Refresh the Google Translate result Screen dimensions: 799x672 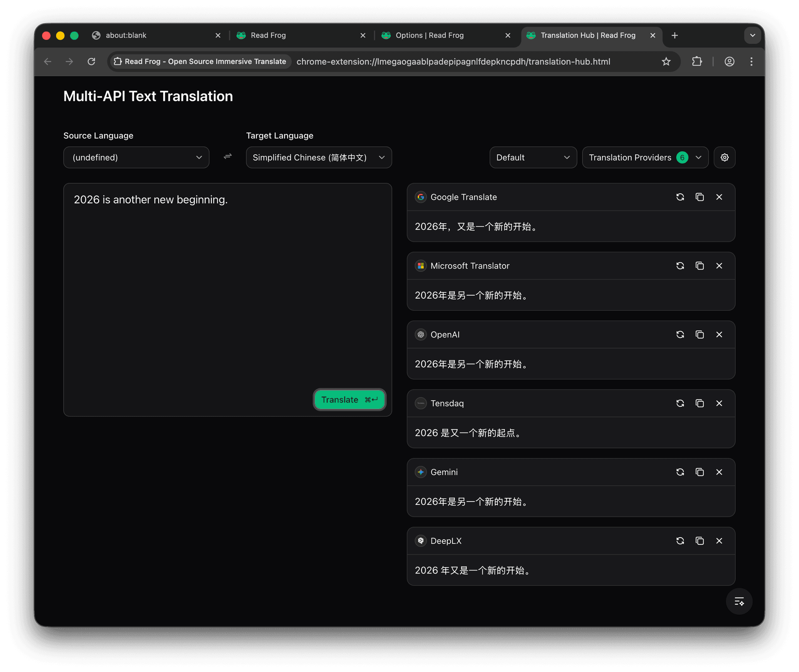tap(680, 197)
